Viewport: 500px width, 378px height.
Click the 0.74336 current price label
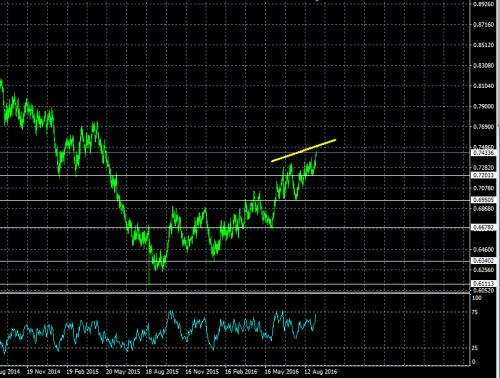click(483, 153)
